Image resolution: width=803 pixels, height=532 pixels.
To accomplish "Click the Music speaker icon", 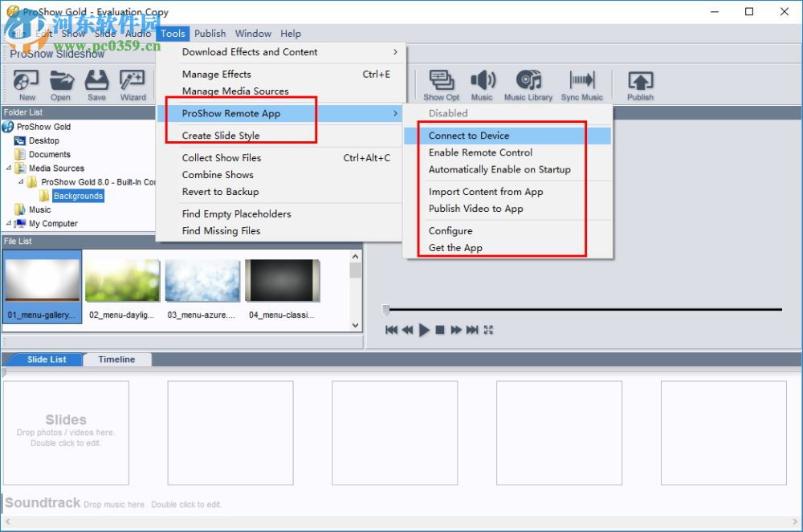I will [x=482, y=82].
